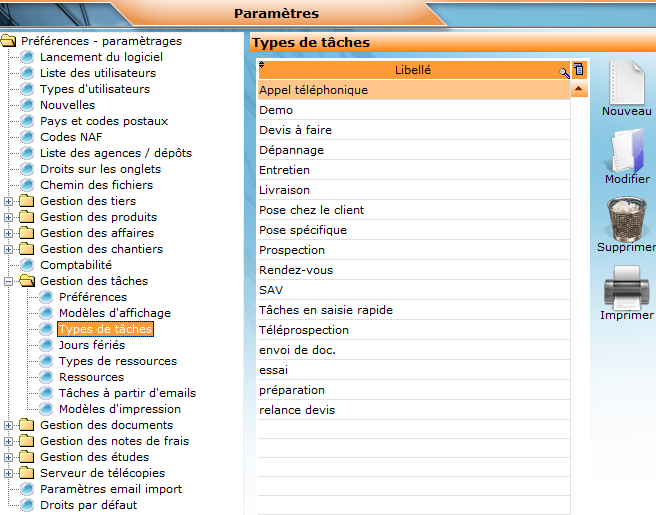Click the globe icon beside Droits par défaut
This screenshot has height=515, width=656.
tap(27, 505)
